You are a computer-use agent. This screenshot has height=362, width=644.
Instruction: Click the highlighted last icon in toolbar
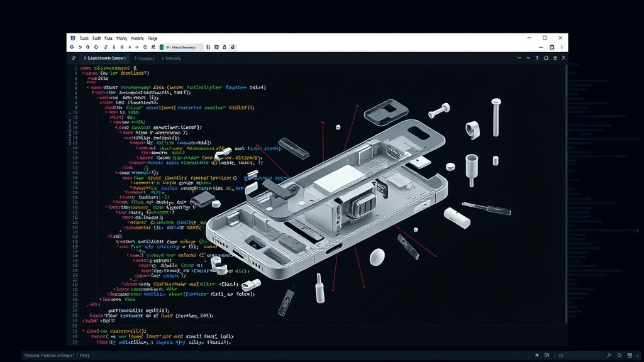coord(233,47)
